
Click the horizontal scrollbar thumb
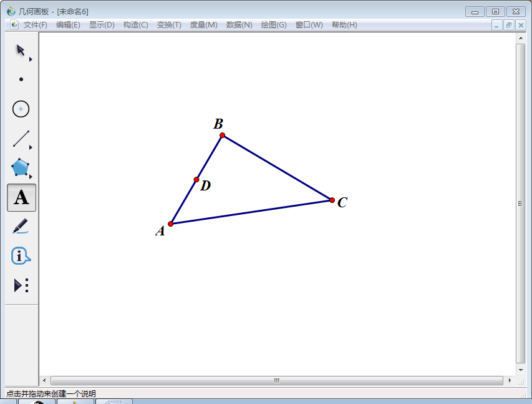point(277,380)
